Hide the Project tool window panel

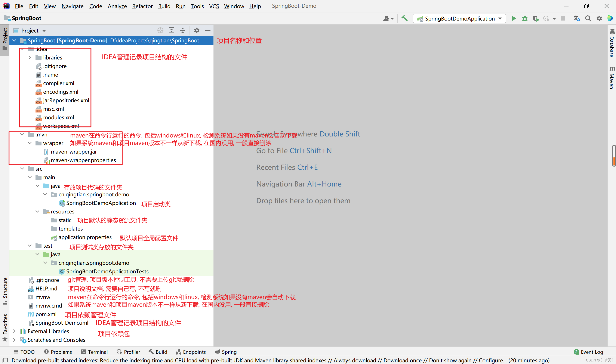[208, 30]
